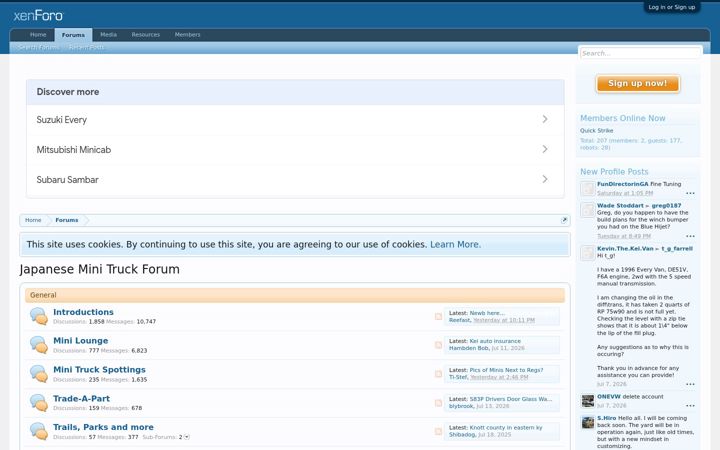This screenshot has height=450, width=720.
Task: Click Search Forums sub-navigation link
Action: [39, 47]
